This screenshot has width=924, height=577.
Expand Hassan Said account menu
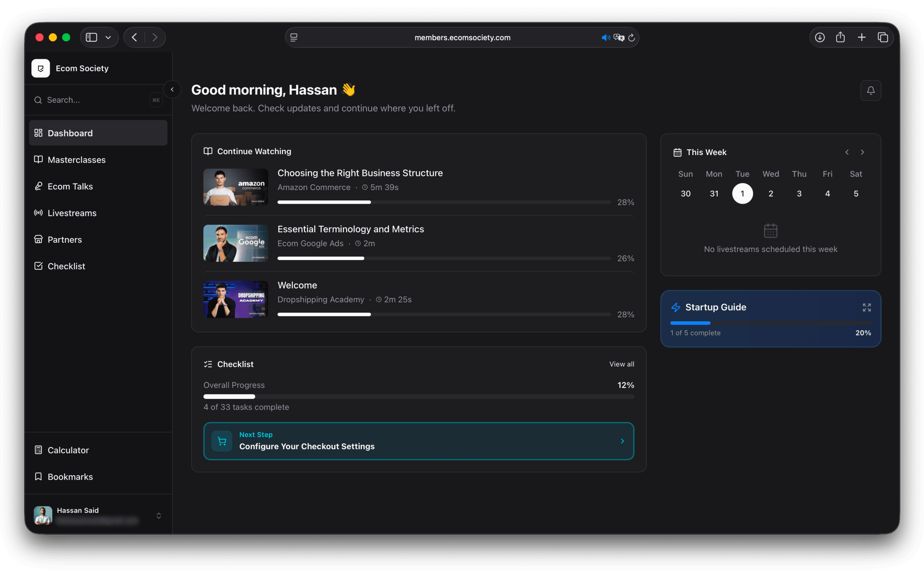pos(159,516)
